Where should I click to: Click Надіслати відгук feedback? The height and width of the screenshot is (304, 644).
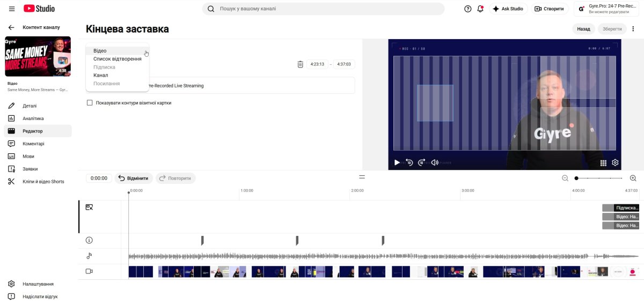pyautogui.click(x=38, y=296)
